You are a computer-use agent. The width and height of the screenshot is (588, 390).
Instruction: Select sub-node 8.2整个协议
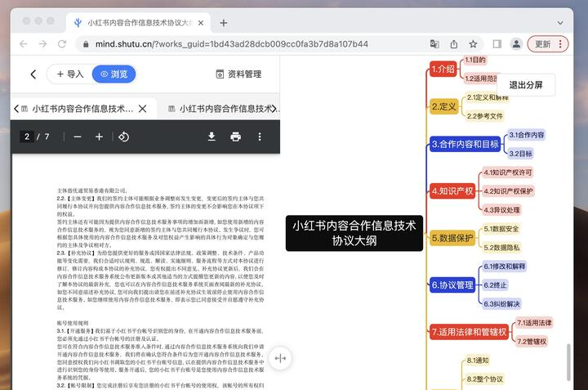coord(484,379)
